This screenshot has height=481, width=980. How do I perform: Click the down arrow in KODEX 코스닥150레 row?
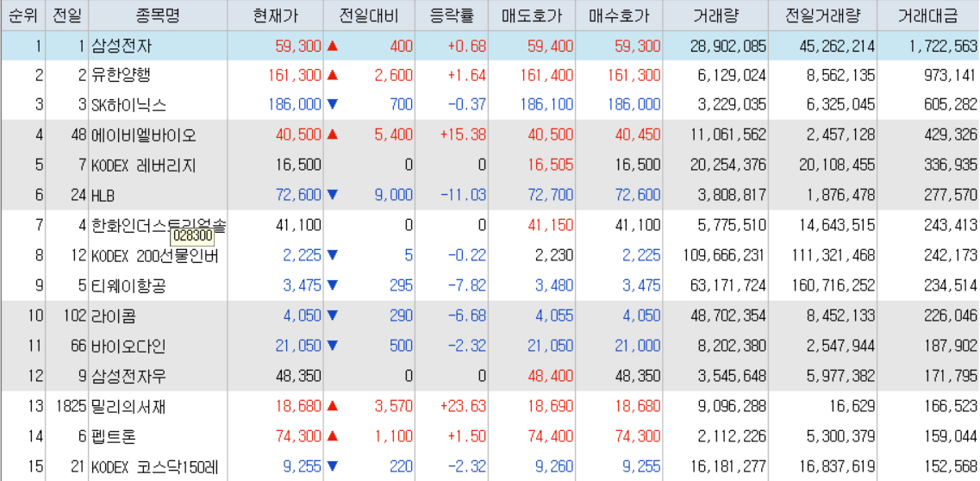(x=333, y=466)
